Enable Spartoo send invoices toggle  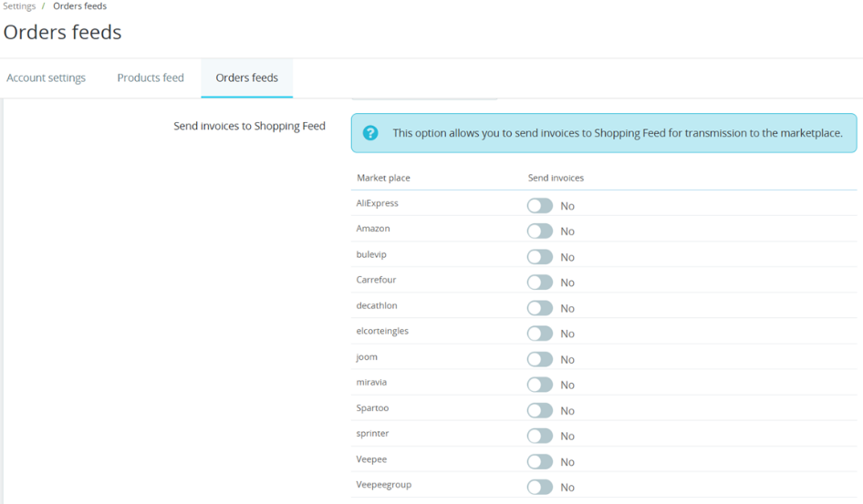(x=539, y=410)
